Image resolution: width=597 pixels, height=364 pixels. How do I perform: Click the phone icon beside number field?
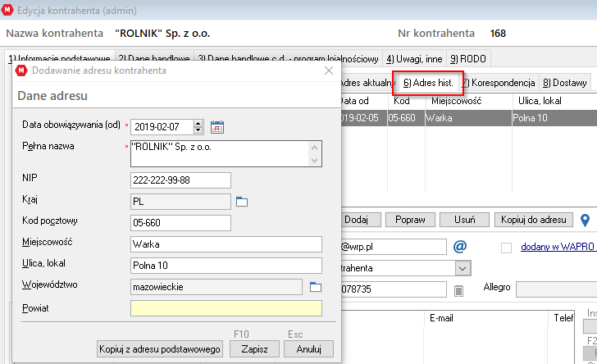click(x=459, y=289)
